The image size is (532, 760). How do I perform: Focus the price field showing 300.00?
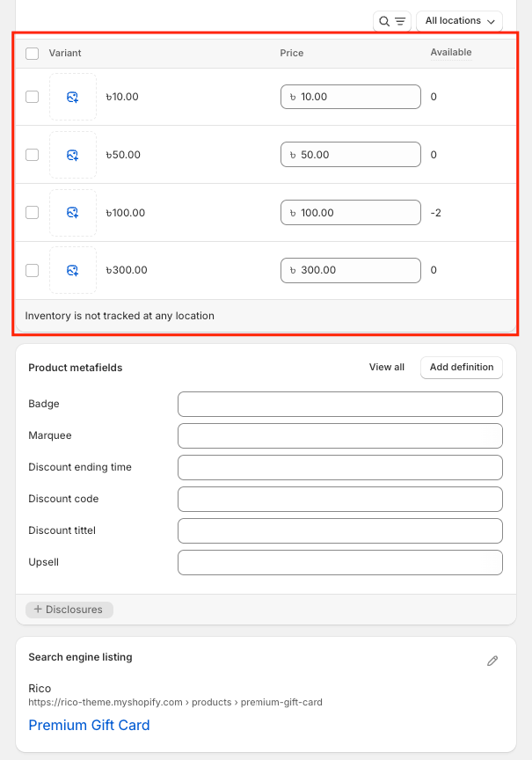click(x=351, y=270)
